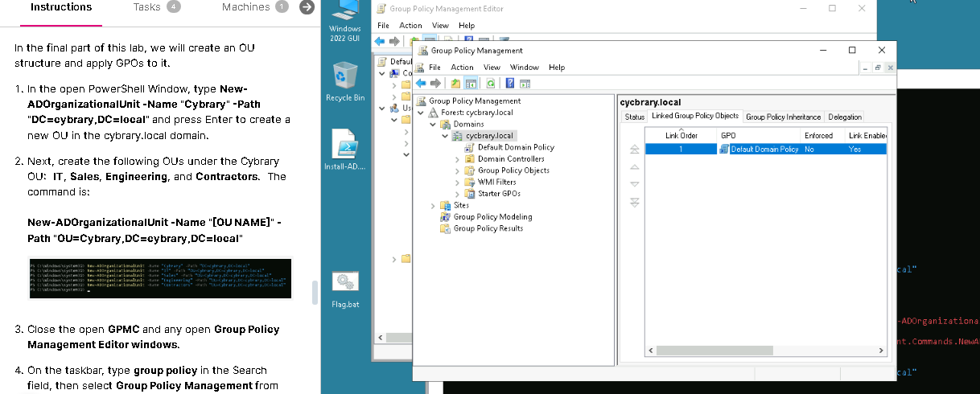Switch to Linked Group Policy Objects tab
980x394 pixels.
pyautogui.click(x=695, y=116)
